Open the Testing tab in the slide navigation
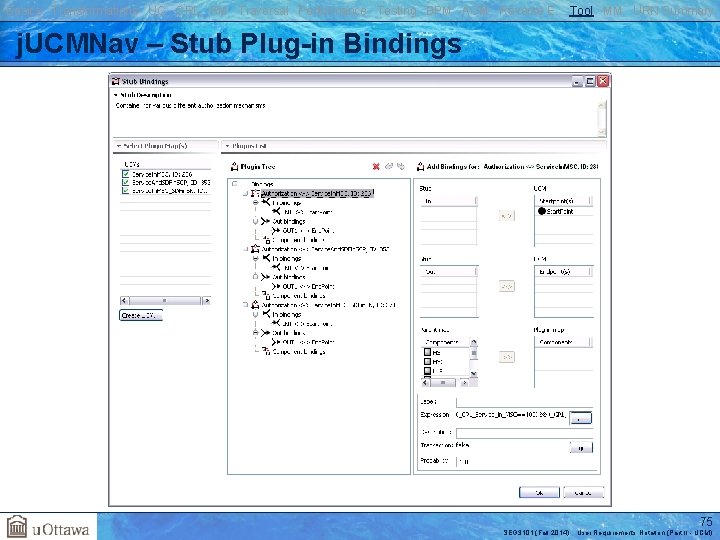This screenshot has width=720, height=540. pos(397,11)
